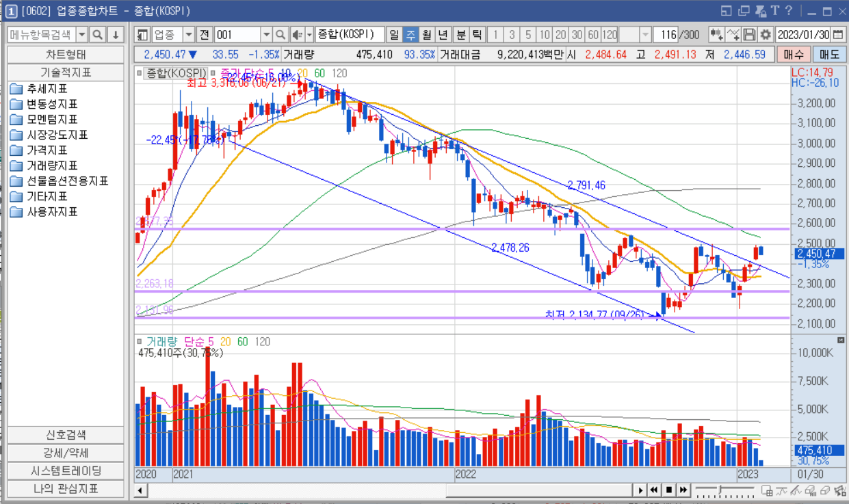This screenshot has width=849, height=504.
Task: Open 시스템트레이딩 section
Action: click(66, 471)
